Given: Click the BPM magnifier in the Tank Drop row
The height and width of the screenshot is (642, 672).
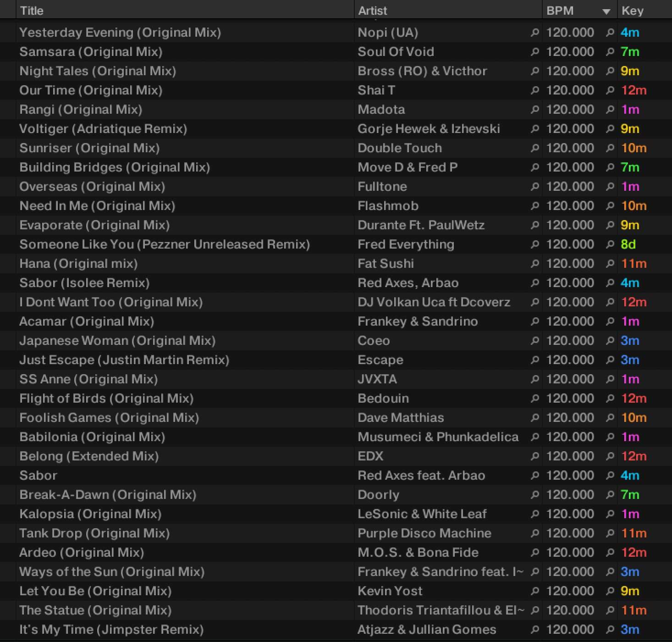Looking at the screenshot, I should (x=610, y=533).
